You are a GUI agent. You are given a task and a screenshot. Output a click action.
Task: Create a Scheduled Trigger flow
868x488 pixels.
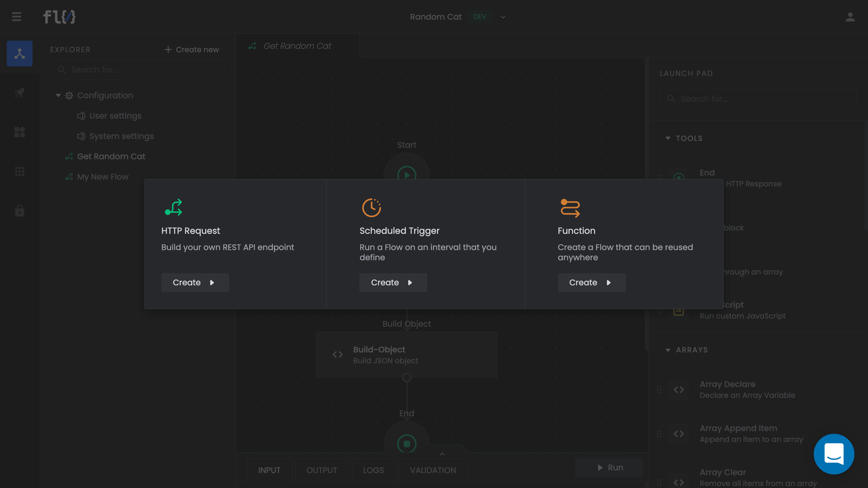(393, 283)
